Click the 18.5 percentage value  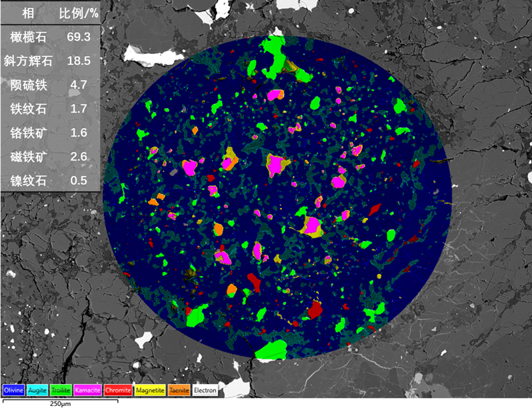pyautogui.click(x=79, y=61)
